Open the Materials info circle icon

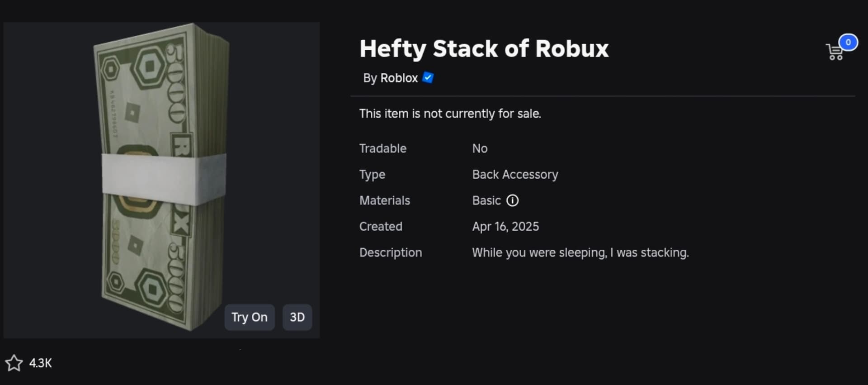[x=512, y=200]
